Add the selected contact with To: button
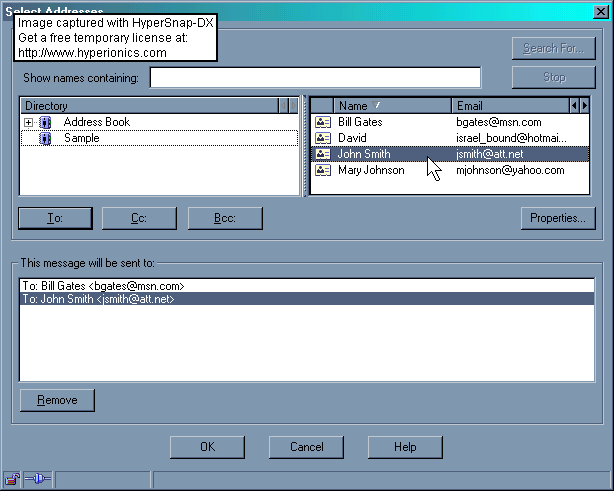The image size is (614, 491). pyautogui.click(x=55, y=218)
